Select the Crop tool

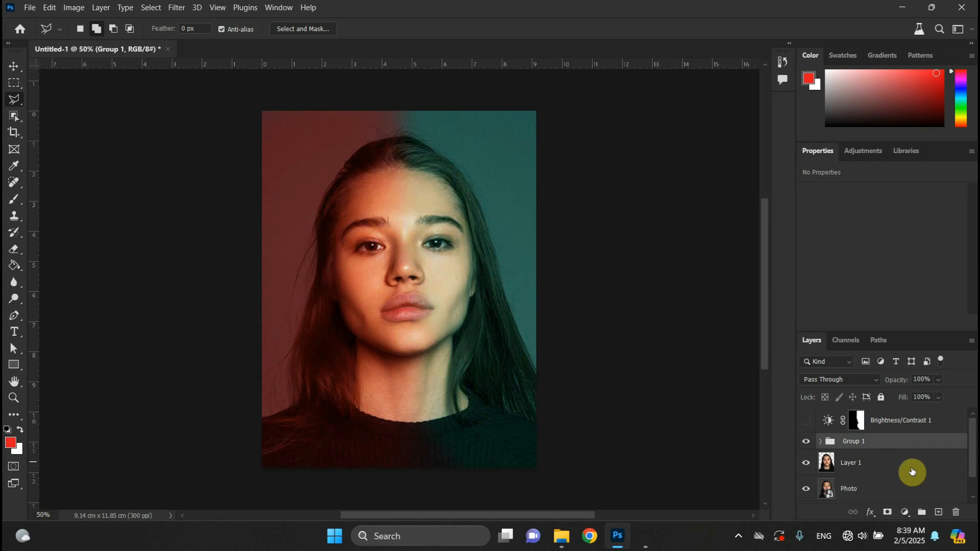pos(14,133)
